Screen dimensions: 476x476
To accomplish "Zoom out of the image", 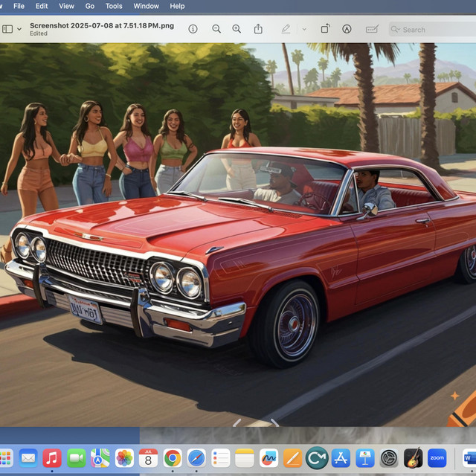I will tap(216, 29).
